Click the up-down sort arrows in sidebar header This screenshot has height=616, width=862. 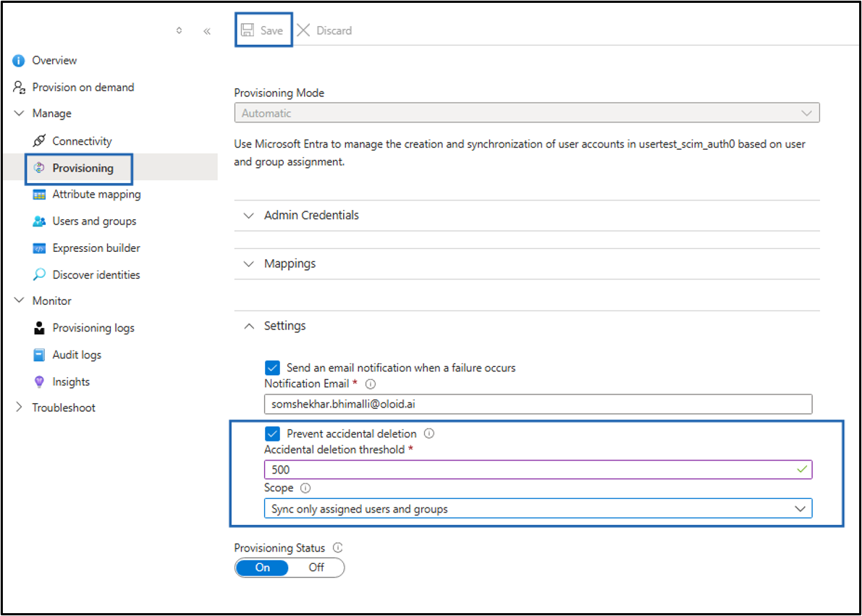(x=179, y=31)
